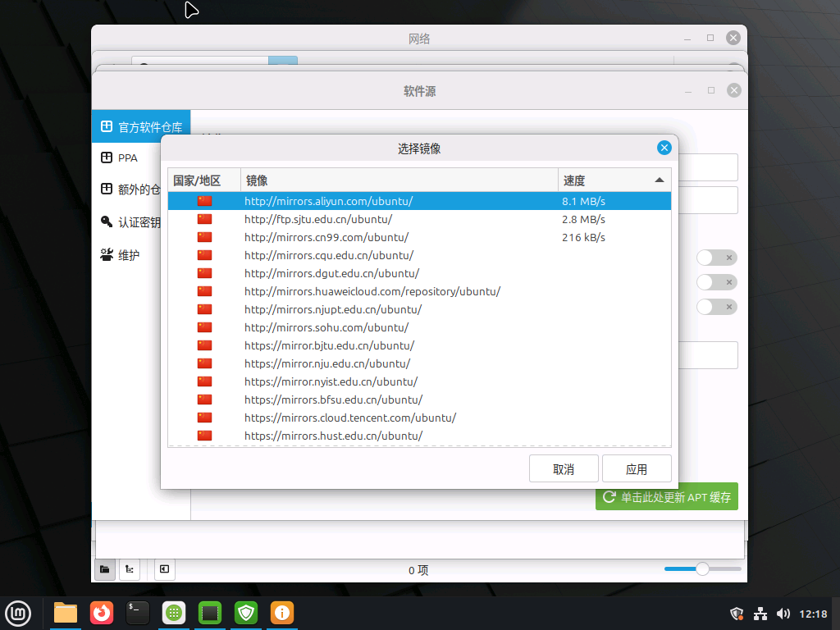Image resolution: width=840 pixels, height=630 pixels.
Task: Click the 216 kB/s speed value
Action: coord(583,237)
